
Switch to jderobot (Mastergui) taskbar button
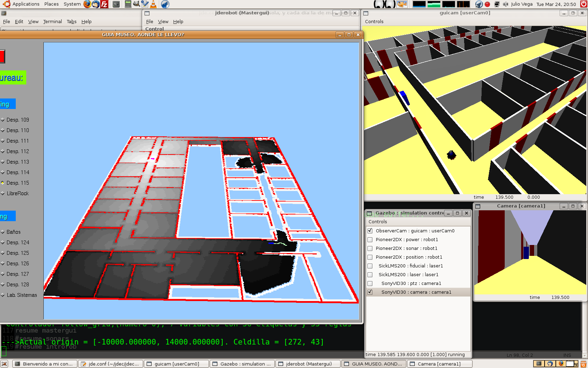click(308, 364)
